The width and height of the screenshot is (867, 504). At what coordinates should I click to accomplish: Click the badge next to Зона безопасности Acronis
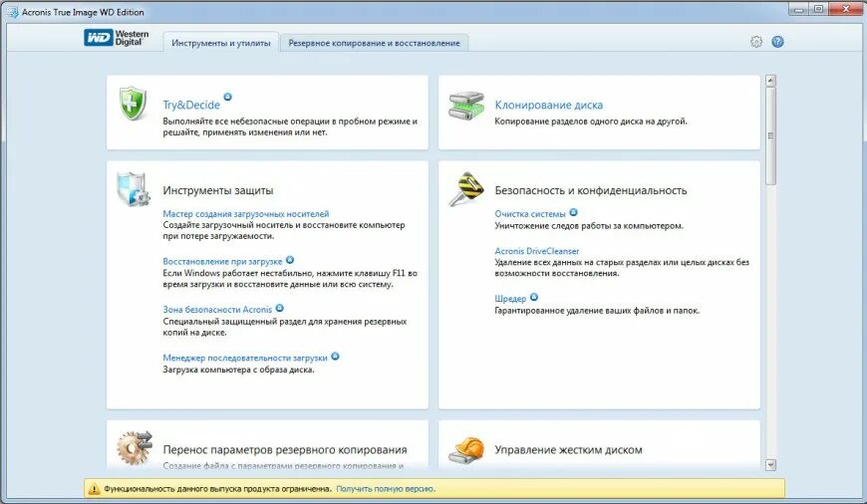(x=280, y=308)
